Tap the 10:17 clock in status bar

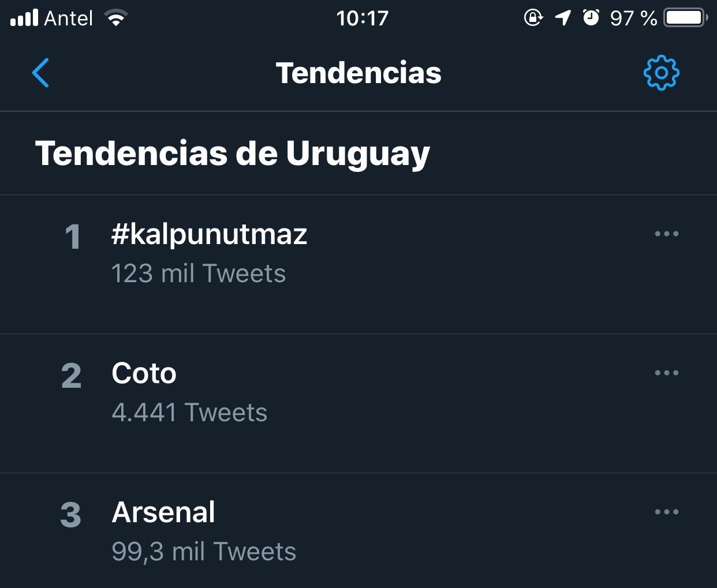[362, 18]
